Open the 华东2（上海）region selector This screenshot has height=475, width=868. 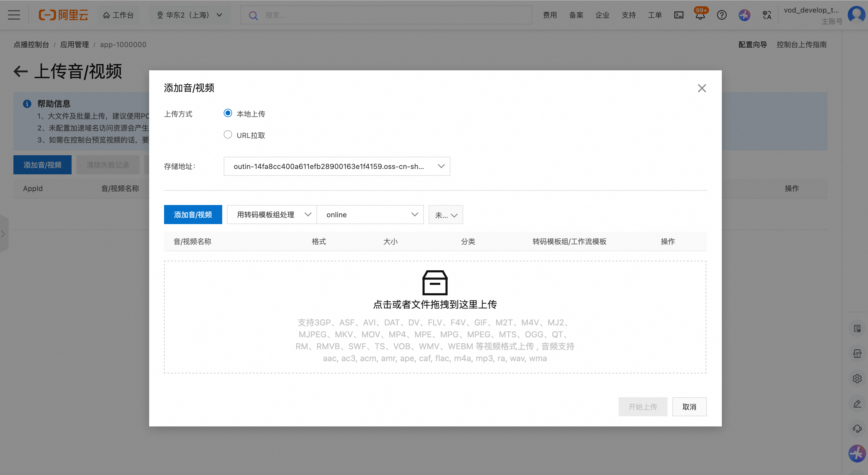point(190,15)
